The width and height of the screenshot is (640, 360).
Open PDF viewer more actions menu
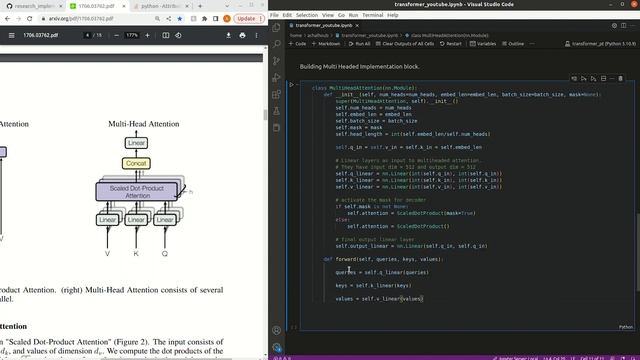[256, 36]
